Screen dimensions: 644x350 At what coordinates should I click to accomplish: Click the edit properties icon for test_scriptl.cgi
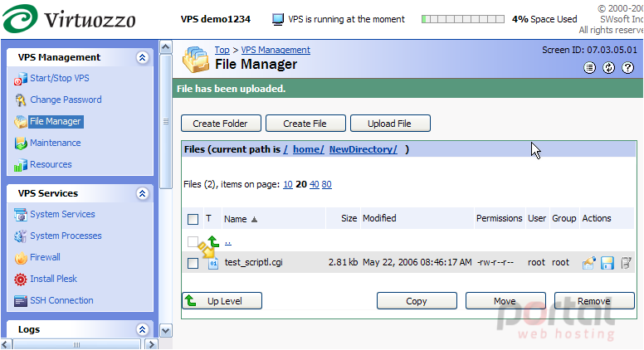click(588, 263)
